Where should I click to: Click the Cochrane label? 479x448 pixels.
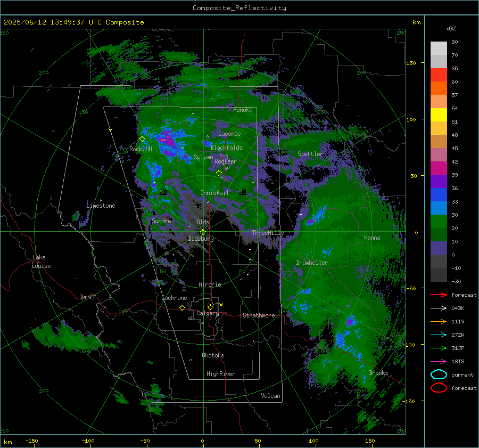tap(174, 298)
